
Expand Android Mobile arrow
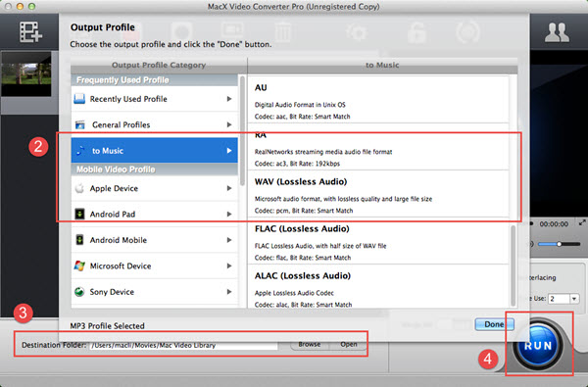click(229, 240)
